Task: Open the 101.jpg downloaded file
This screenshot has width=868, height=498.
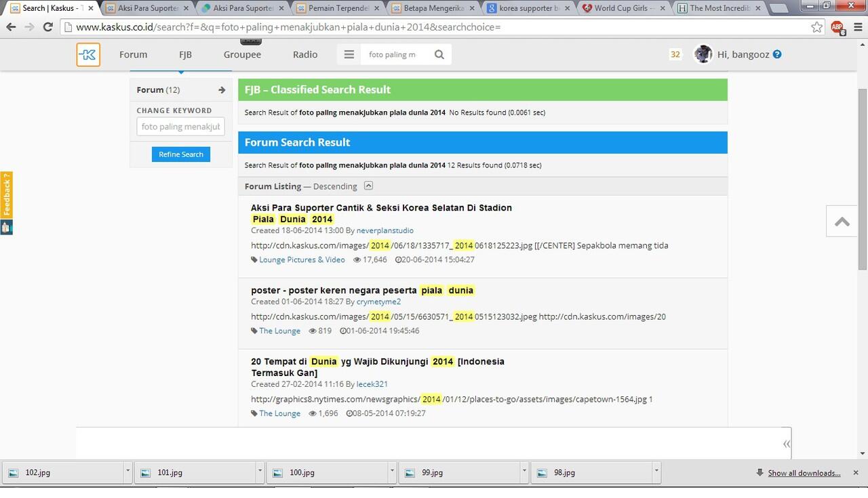Action: tap(195, 473)
